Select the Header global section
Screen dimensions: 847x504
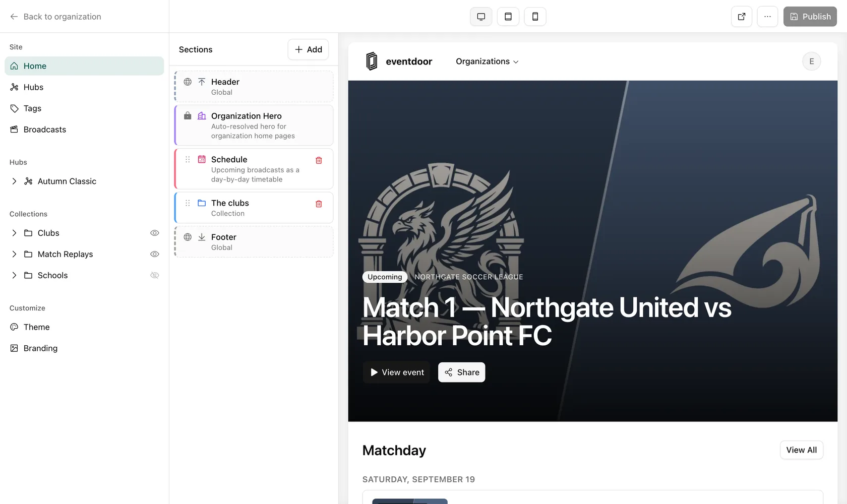pyautogui.click(x=254, y=86)
